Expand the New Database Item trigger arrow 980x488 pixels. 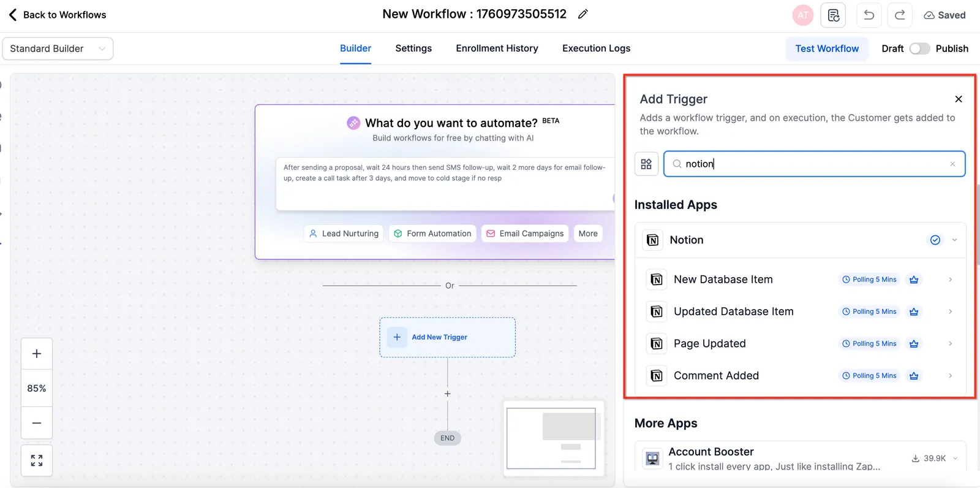[x=950, y=280]
